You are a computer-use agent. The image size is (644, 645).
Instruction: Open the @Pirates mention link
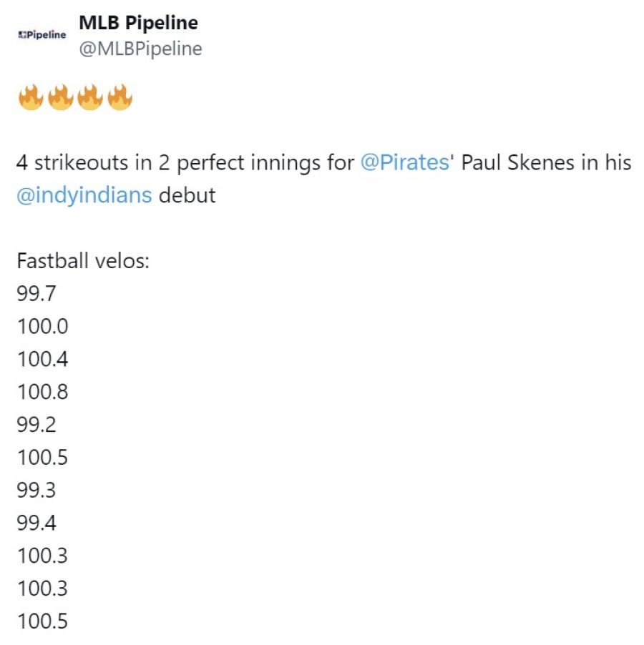[x=404, y=162]
